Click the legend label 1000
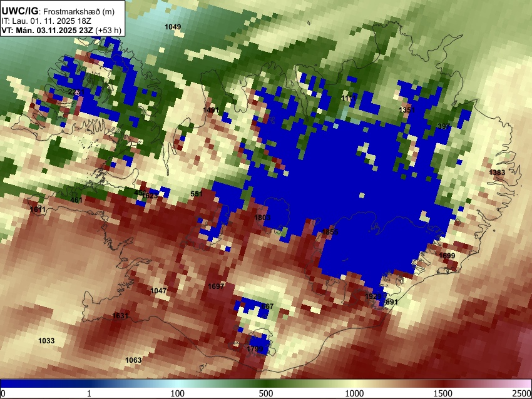 coord(354,393)
